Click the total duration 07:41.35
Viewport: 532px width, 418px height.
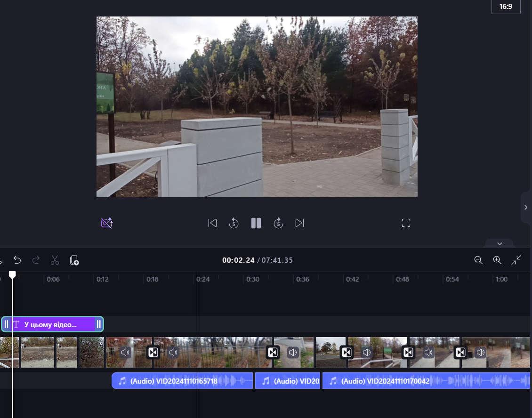pos(277,260)
